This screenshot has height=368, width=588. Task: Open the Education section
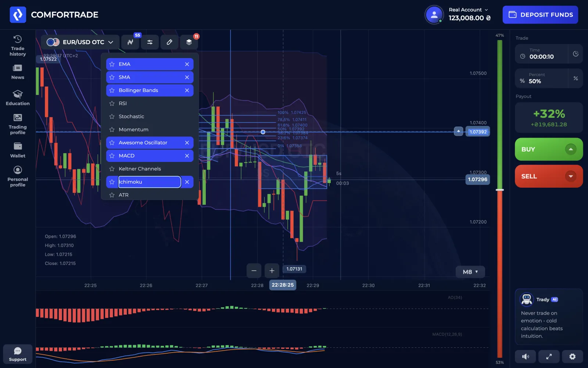(x=18, y=98)
